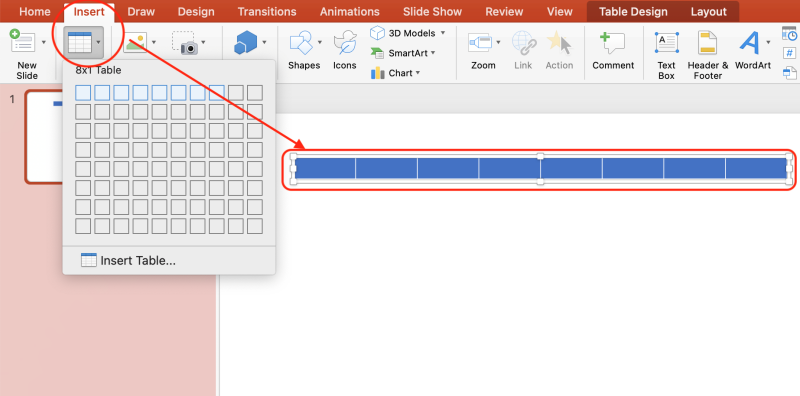Click the Action star icon

coord(559,42)
